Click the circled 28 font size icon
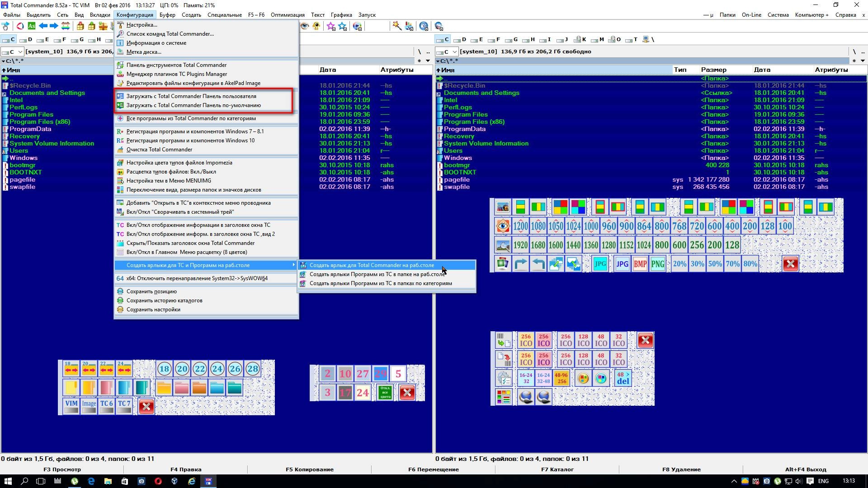Viewport: 868px width, 488px height. click(252, 369)
